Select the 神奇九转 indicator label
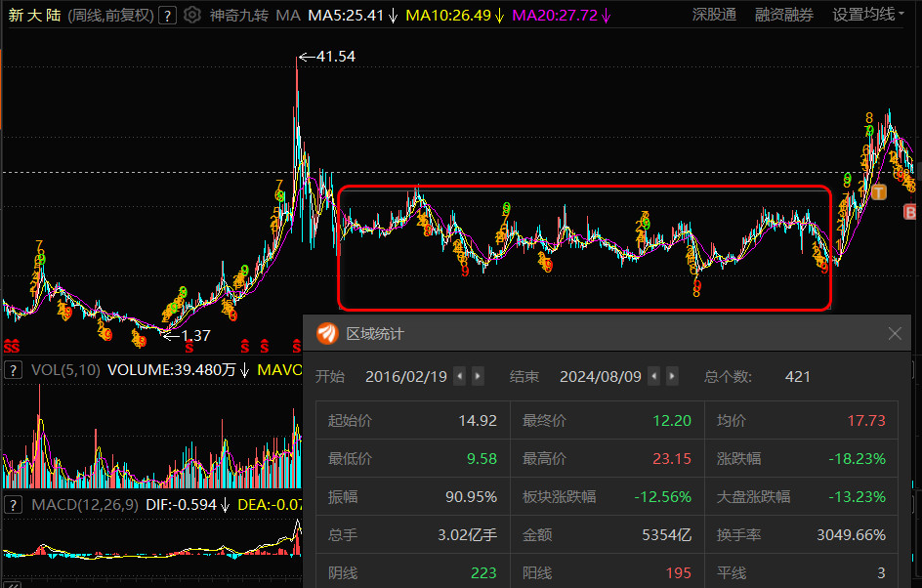 click(238, 16)
